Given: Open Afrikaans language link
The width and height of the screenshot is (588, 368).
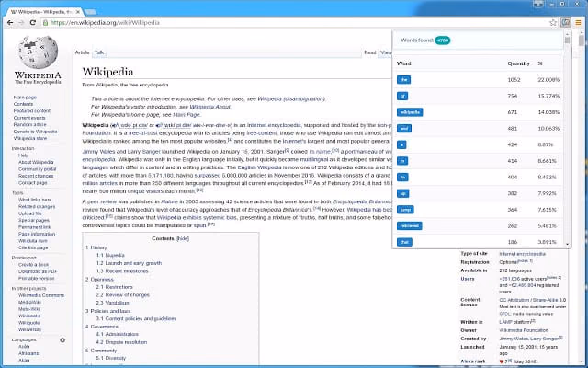Looking at the screenshot, I should 28,353.
